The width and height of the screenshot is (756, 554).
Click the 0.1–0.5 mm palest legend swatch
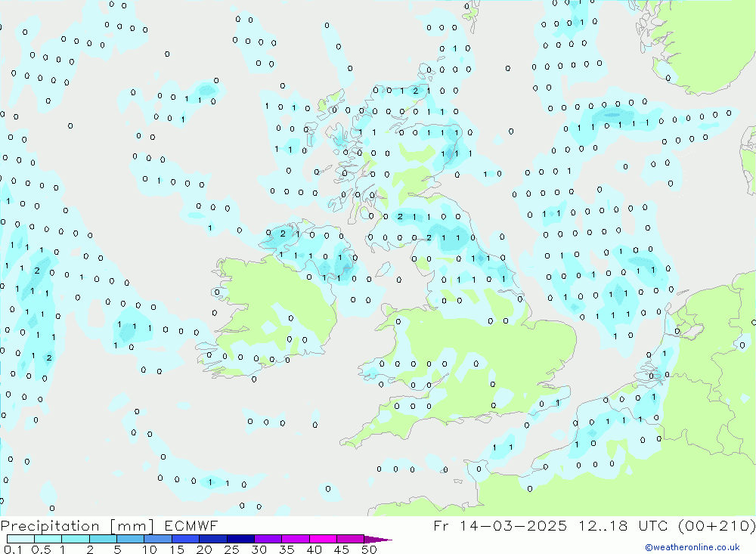pyautogui.click(x=20, y=539)
